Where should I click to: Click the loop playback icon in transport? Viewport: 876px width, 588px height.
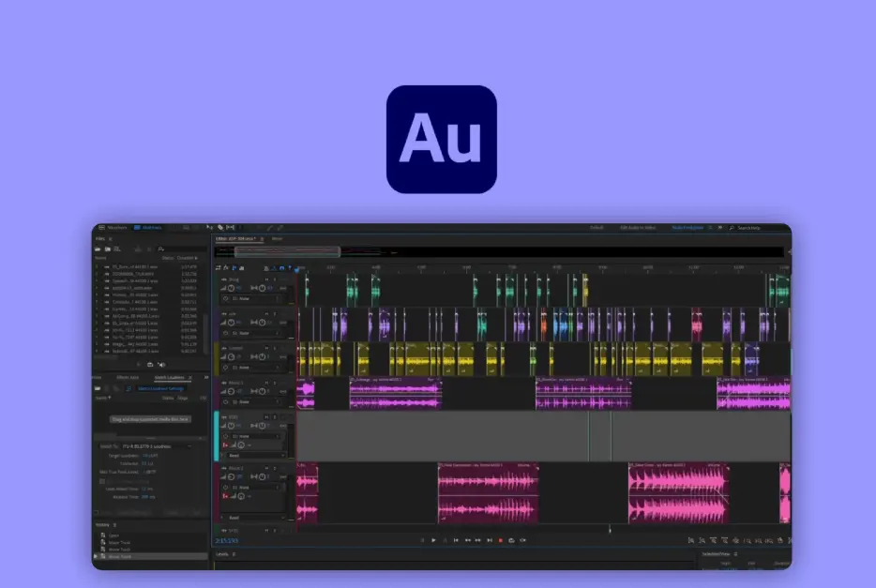point(510,540)
